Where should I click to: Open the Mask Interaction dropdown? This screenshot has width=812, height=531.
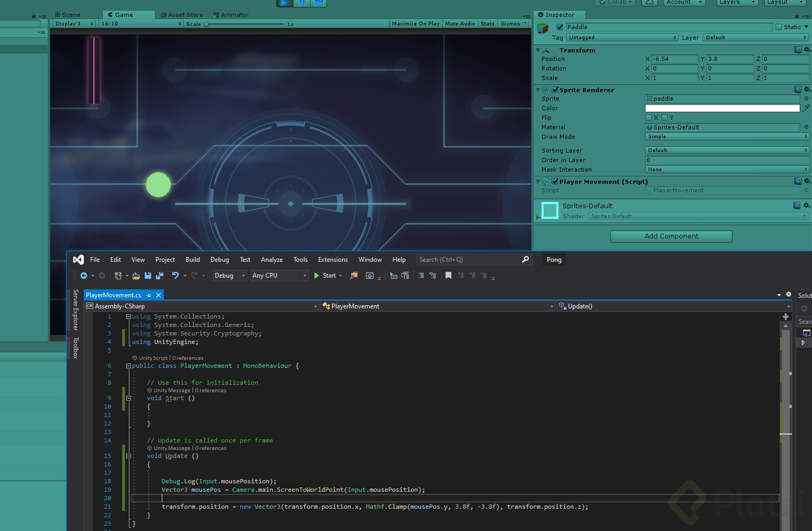[x=727, y=170]
